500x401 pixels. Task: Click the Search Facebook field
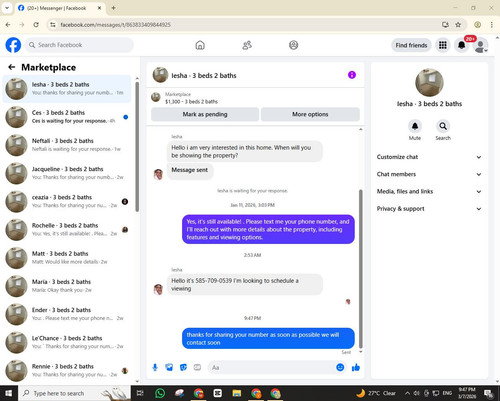79,45
